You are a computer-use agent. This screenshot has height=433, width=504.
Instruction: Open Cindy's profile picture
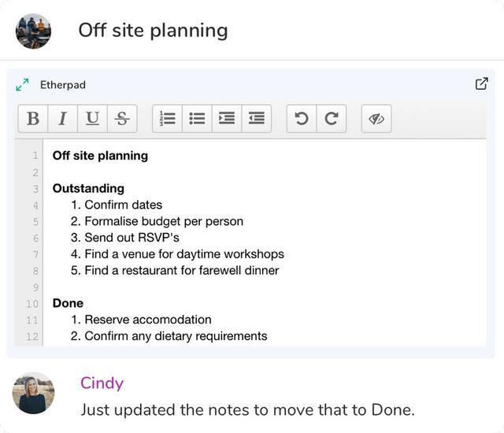[34, 393]
